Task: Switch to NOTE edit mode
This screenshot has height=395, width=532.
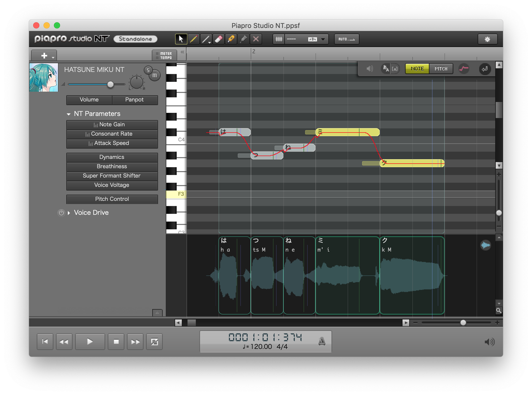Action: (417, 69)
